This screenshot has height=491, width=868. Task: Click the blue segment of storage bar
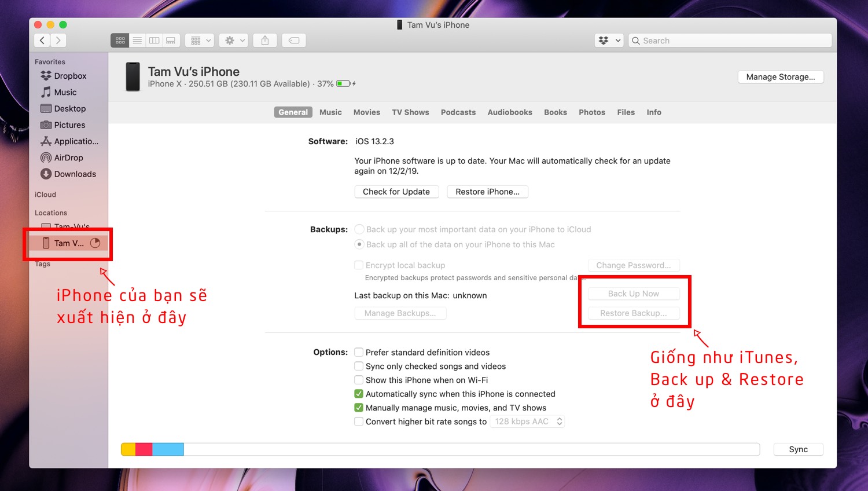coord(168,449)
